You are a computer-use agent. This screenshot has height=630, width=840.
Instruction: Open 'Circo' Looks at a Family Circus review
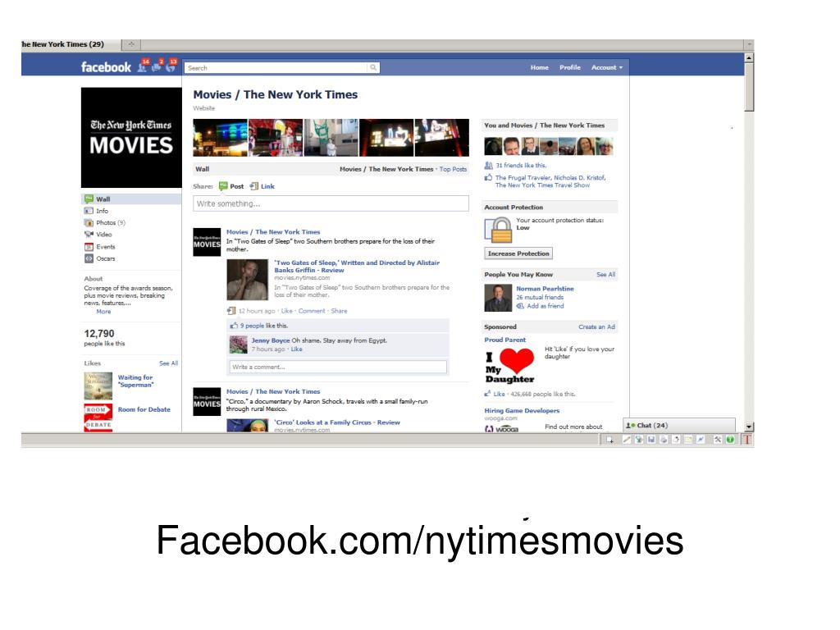tap(337, 422)
